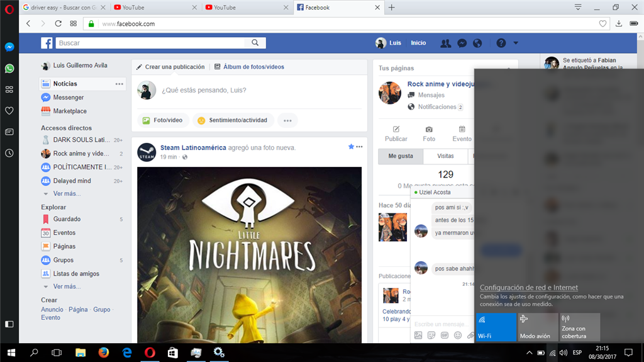Open bookmarks heart in Opera sidebar

click(x=9, y=111)
